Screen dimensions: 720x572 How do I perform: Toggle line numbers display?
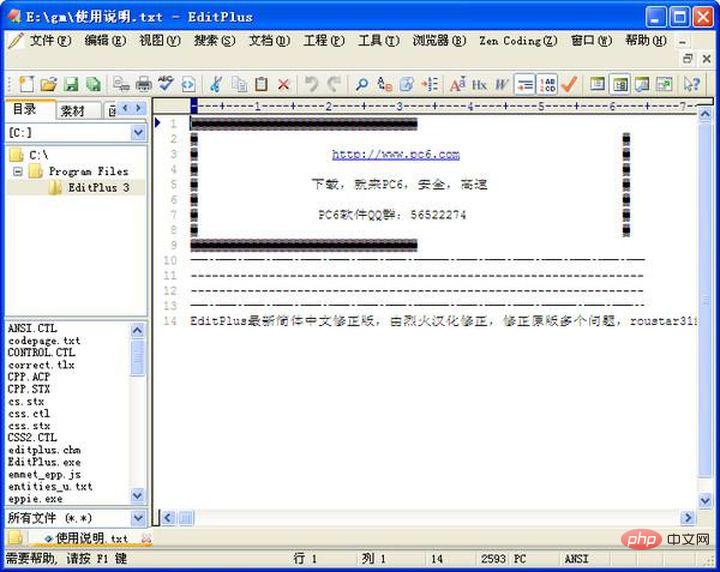point(547,84)
